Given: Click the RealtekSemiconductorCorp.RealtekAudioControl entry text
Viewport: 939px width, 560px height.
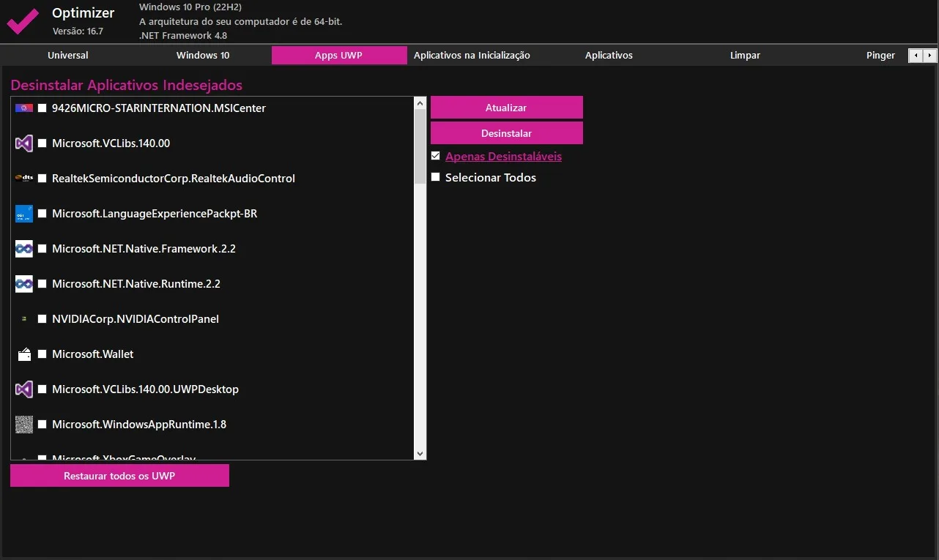Looking at the screenshot, I should click(174, 179).
